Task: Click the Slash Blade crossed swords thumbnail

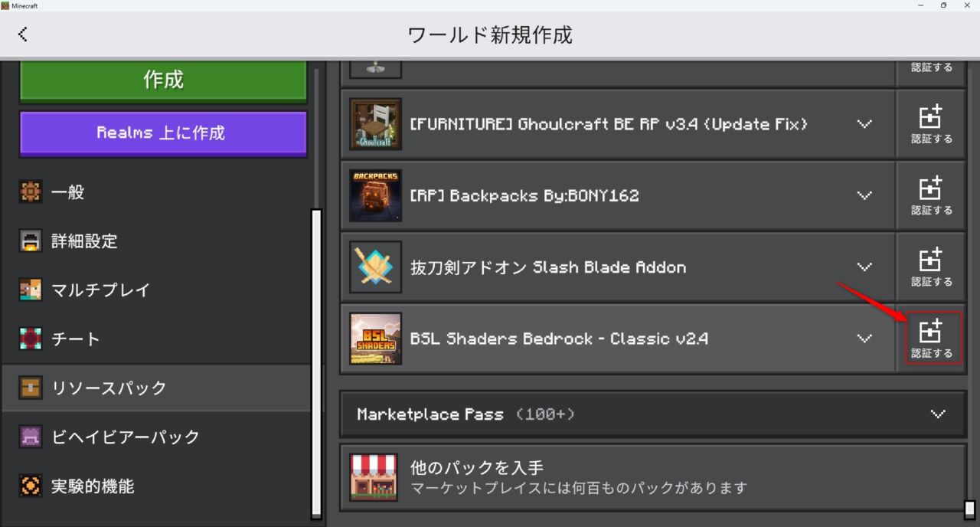Action: (375, 267)
